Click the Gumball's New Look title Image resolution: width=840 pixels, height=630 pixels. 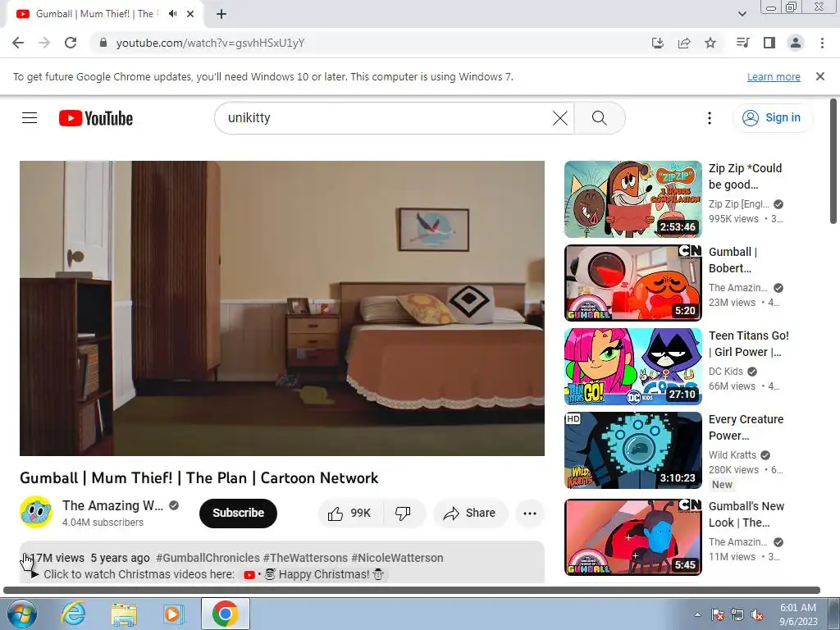click(746, 514)
